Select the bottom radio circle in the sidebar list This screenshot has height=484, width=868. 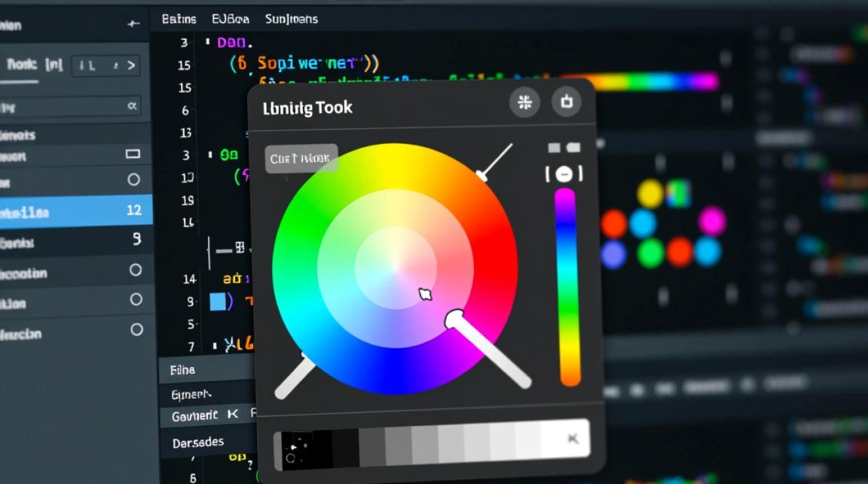tap(136, 330)
